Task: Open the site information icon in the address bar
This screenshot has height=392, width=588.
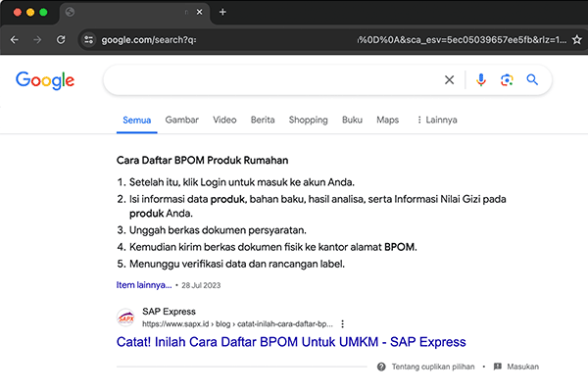Action: (88, 40)
